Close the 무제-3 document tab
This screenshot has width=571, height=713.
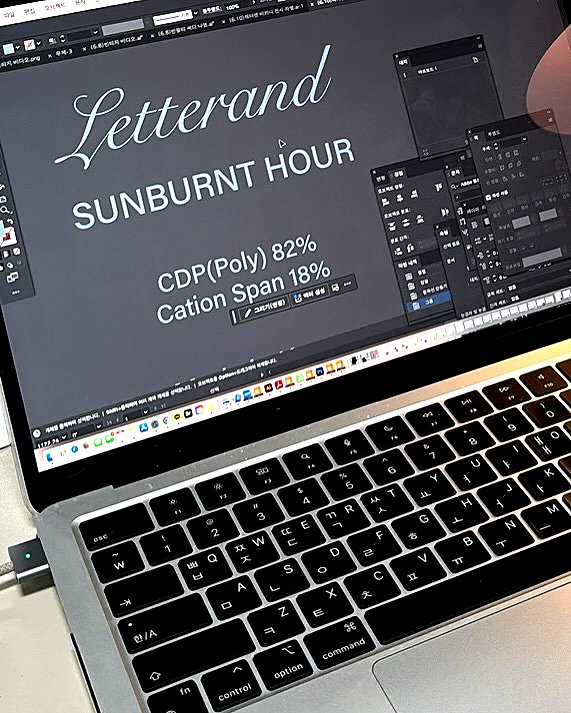click(50, 56)
